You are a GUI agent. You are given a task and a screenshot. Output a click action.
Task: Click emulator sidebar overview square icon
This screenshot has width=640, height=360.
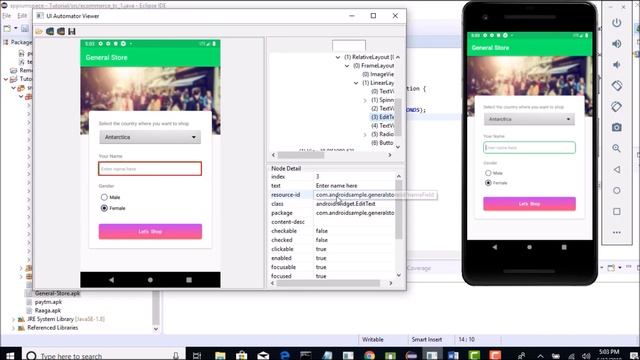(616, 211)
